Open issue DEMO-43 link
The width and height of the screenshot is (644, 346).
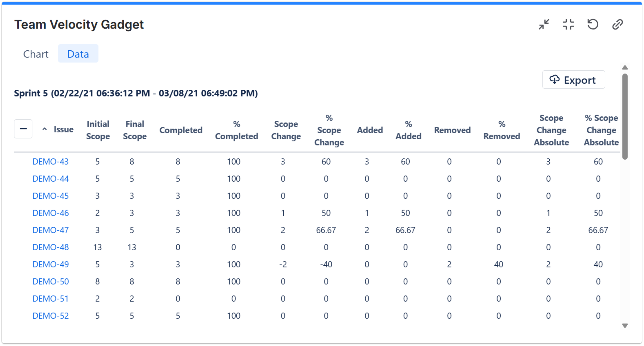pyautogui.click(x=50, y=162)
